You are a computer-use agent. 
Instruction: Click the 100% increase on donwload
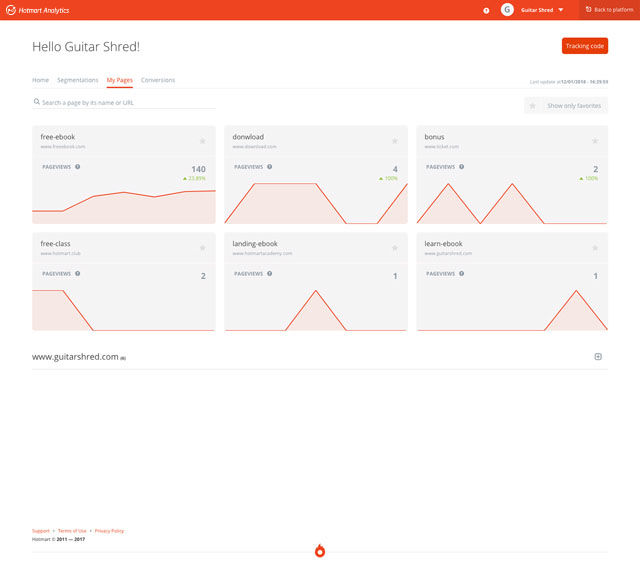388,178
